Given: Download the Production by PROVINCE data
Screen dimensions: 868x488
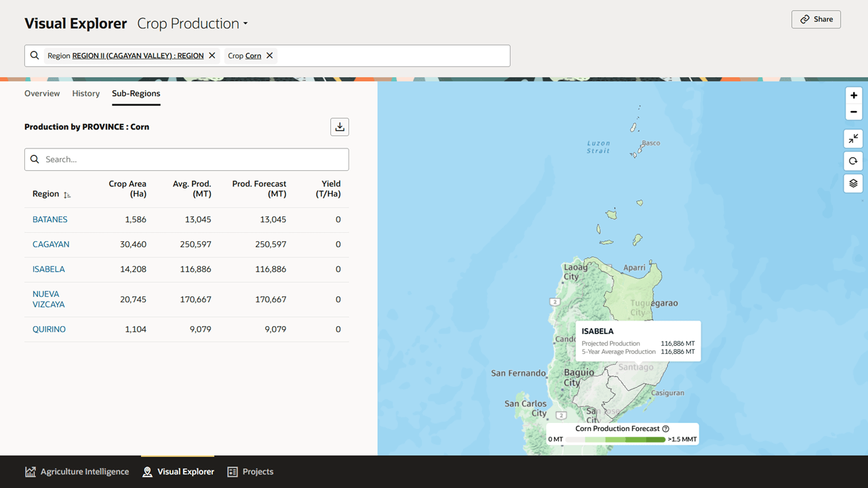Looking at the screenshot, I should (339, 126).
